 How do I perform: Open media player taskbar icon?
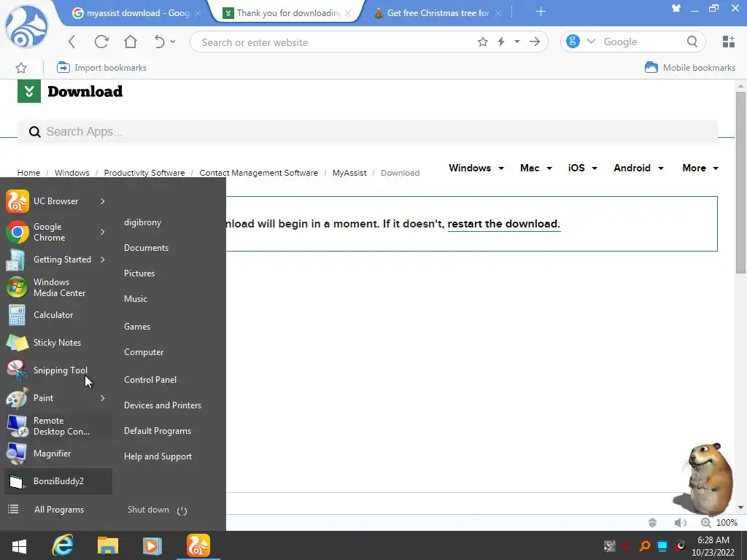pos(152,545)
